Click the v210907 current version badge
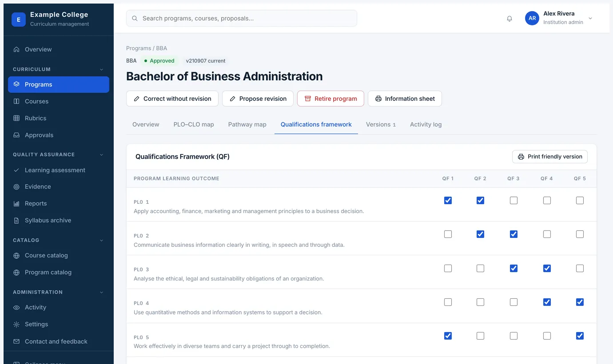 [206, 61]
